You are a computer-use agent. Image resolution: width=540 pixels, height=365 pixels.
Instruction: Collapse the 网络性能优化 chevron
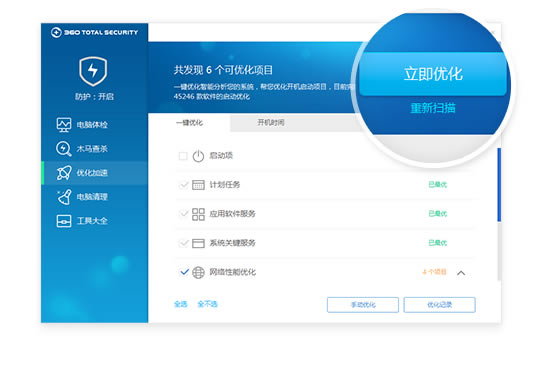[461, 273]
